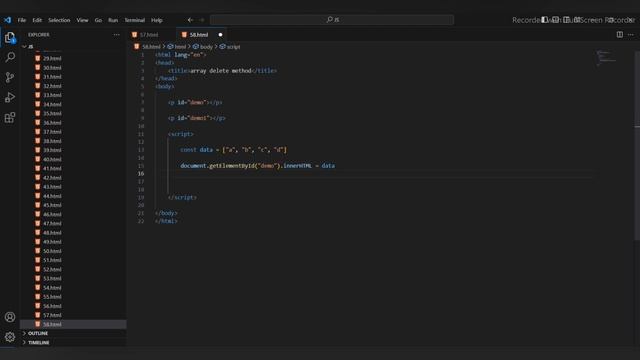The image size is (640, 360).
Task: Click the 'const data' array declaration line
Action: [233, 150]
